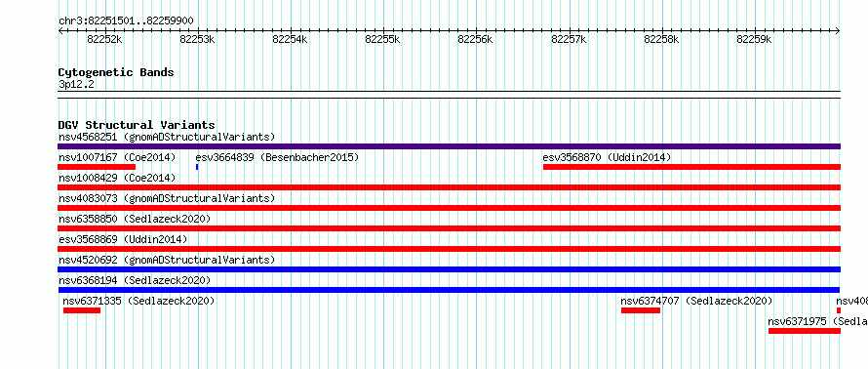Click the short red nsv6374707 bar

641,310
